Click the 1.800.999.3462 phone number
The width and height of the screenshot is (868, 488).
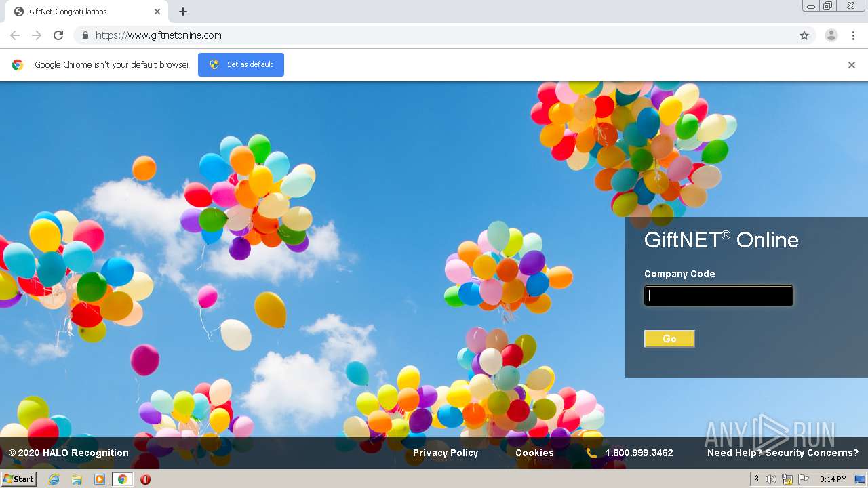pos(639,453)
